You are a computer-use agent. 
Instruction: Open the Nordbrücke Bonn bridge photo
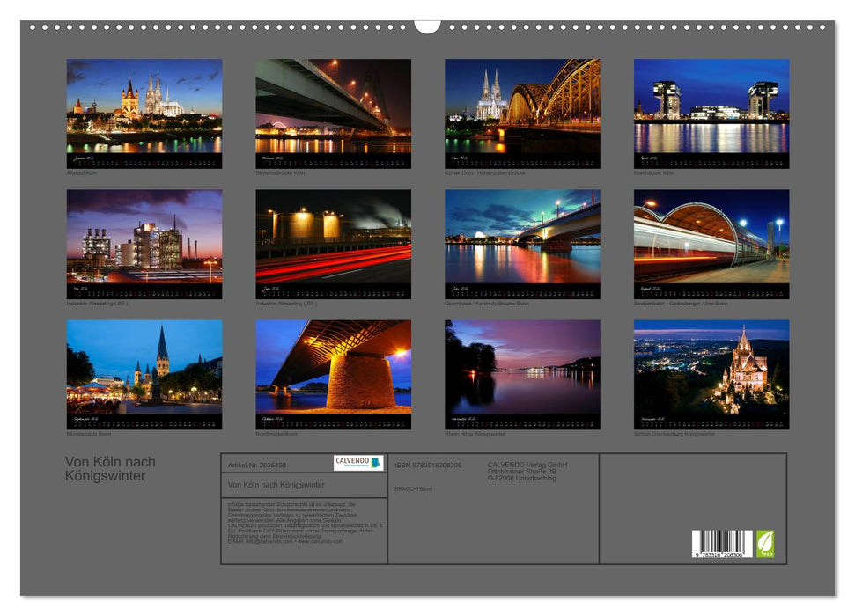click(333, 368)
